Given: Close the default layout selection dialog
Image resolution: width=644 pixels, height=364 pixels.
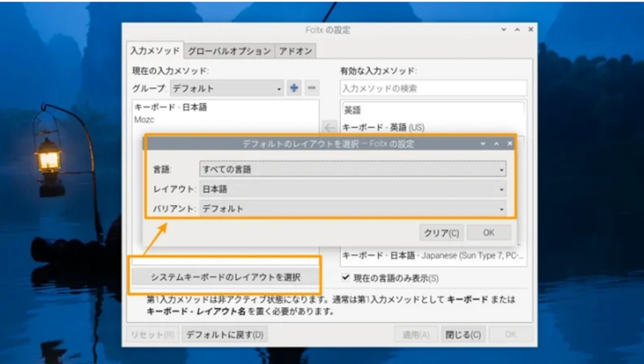Looking at the screenshot, I should [x=510, y=144].
